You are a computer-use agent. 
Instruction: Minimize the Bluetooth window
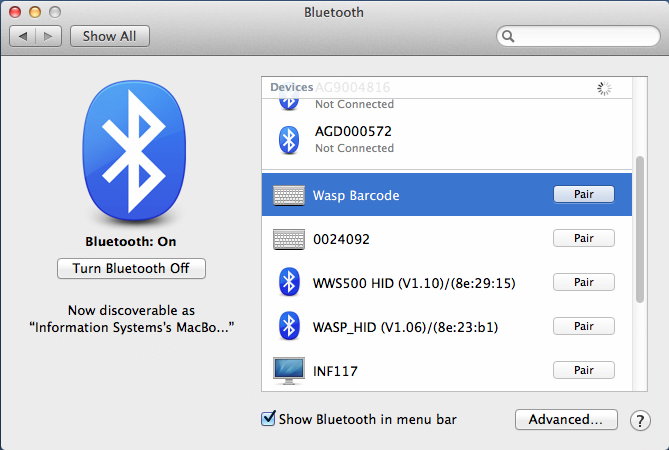pyautogui.click(x=35, y=12)
